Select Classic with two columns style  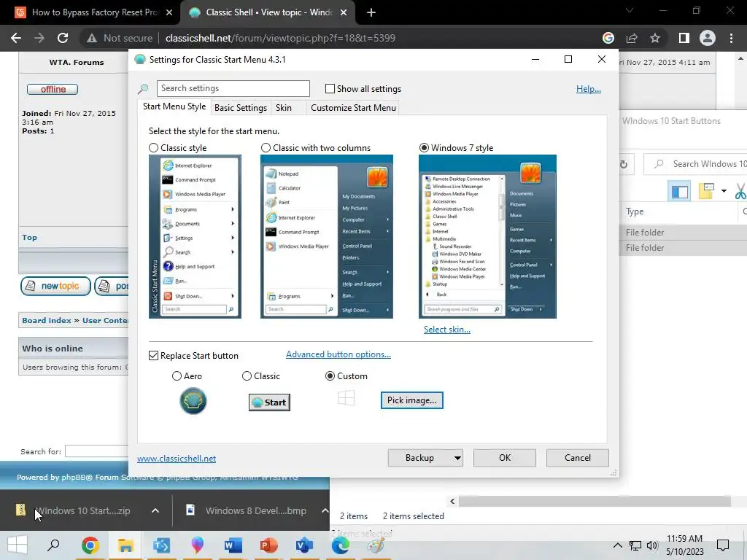pos(266,148)
